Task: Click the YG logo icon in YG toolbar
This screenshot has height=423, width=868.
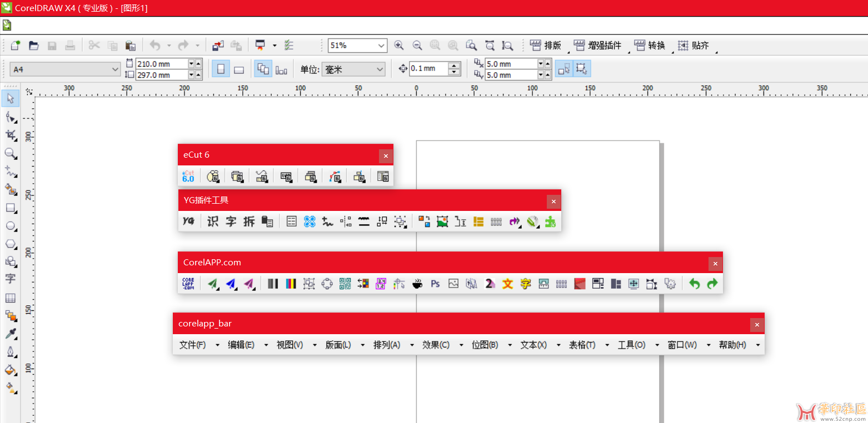Action: [189, 221]
